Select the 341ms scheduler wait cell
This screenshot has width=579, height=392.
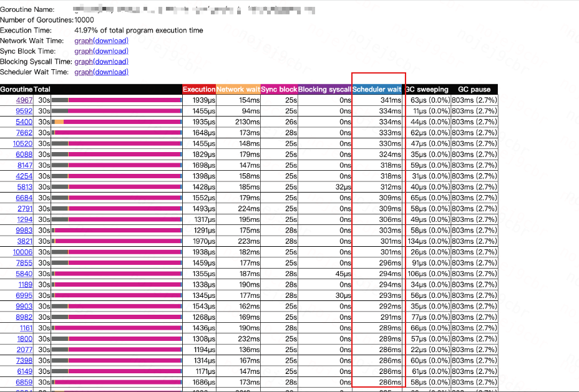(377, 100)
